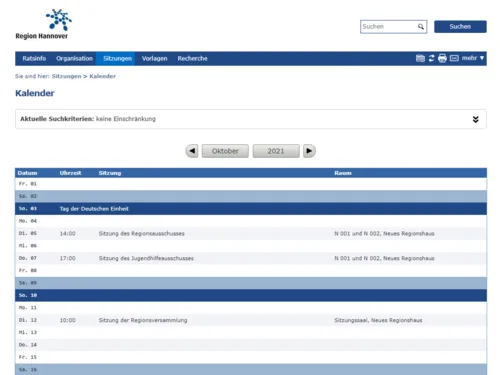This screenshot has height=375, width=500.
Task: Click the Kalender page heading
Action: (35, 93)
